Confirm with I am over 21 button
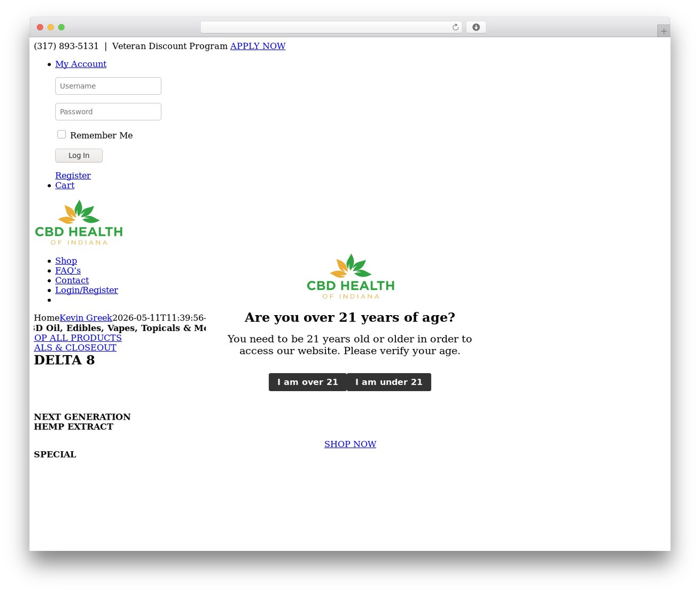This screenshot has height=593, width=700. 307,382
